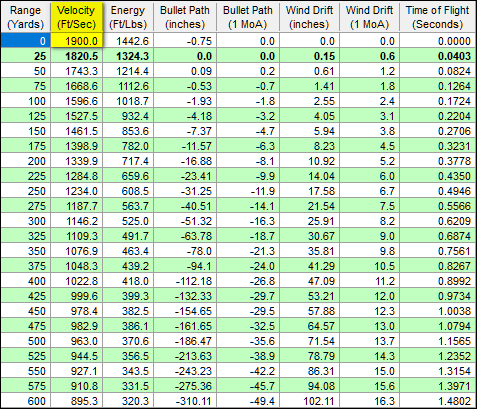Viewport: 477px width, 409px height.
Task: Select the 1.4802 time of flight cell
Action: (438, 401)
